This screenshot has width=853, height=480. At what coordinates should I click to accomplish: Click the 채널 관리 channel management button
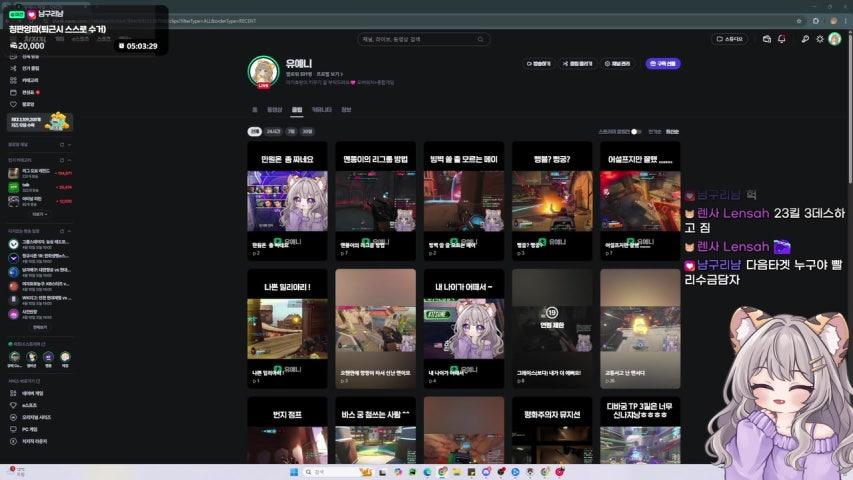(x=617, y=64)
